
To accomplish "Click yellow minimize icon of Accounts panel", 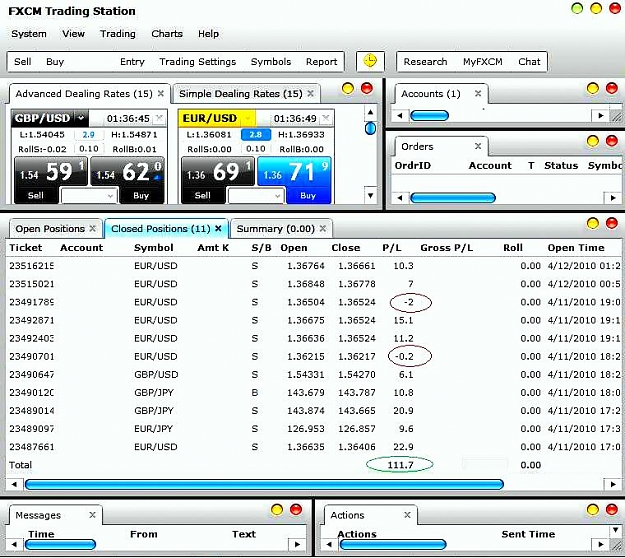I will [593, 88].
